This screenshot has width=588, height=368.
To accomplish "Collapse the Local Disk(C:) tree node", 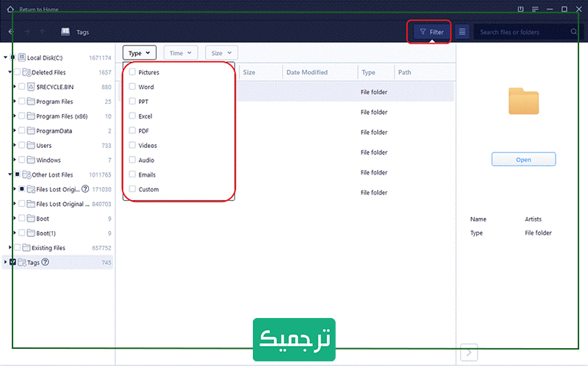I will pyautogui.click(x=5, y=57).
